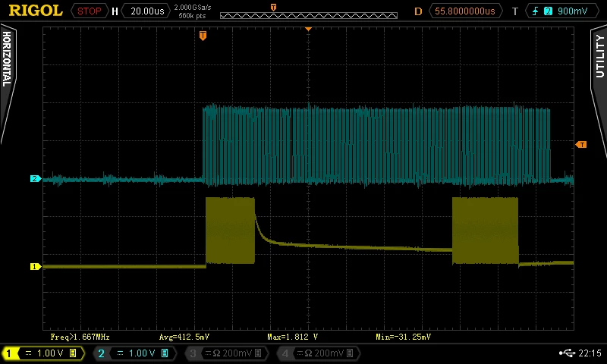Enable channel 4 at 200mV

tap(318, 353)
